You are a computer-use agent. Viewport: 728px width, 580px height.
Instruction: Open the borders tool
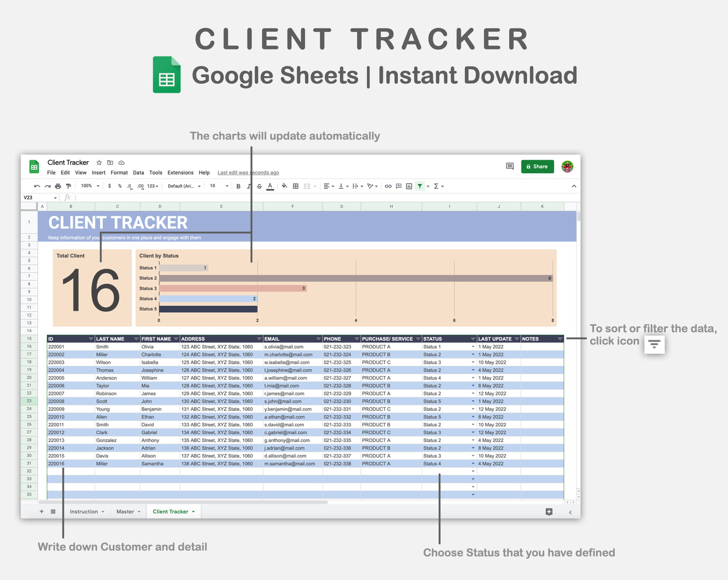point(295,186)
